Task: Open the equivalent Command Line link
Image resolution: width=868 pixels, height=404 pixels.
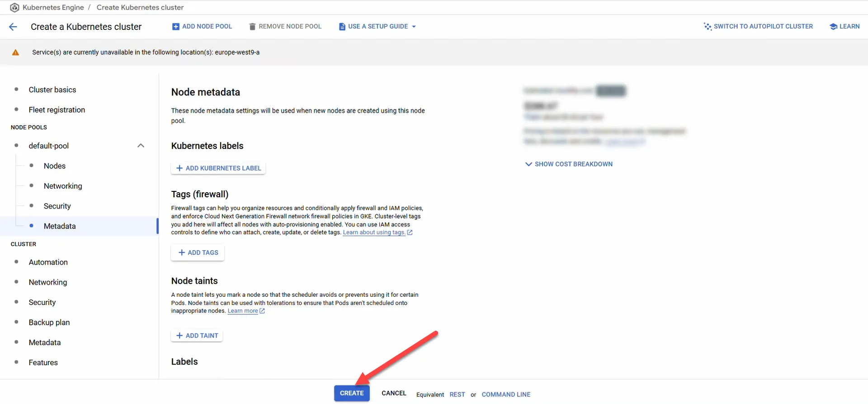Action: coord(506,394)
